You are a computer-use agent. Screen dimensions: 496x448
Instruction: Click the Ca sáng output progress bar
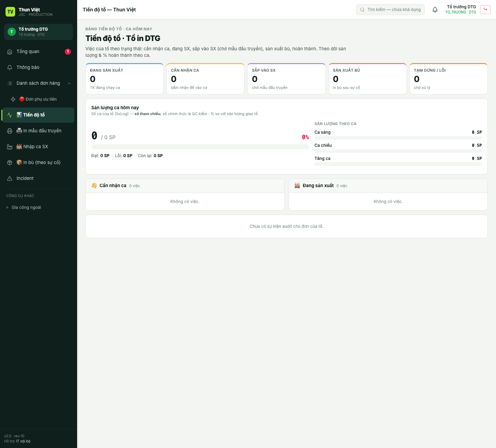click(398, 138)
